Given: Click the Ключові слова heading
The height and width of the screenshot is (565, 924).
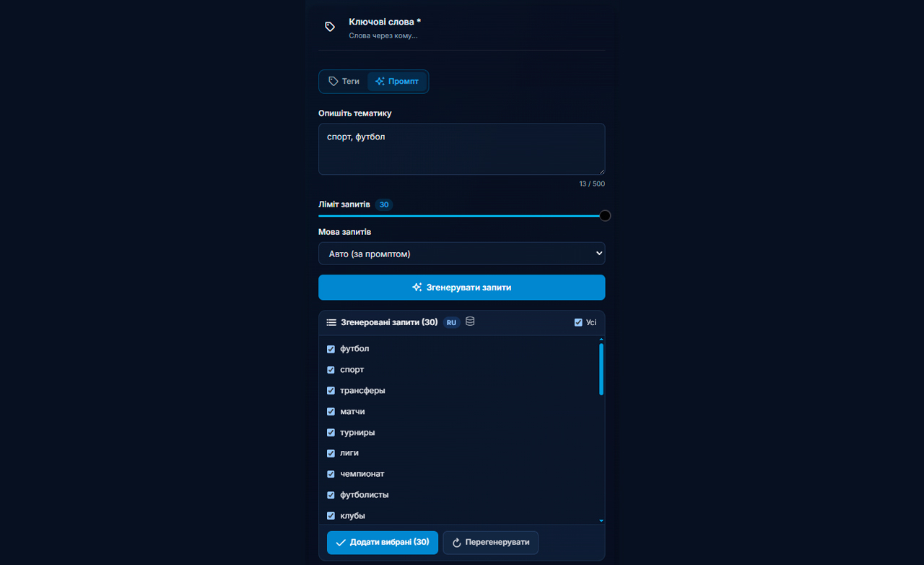Looking at the screenshot, I should click(385, 22).
